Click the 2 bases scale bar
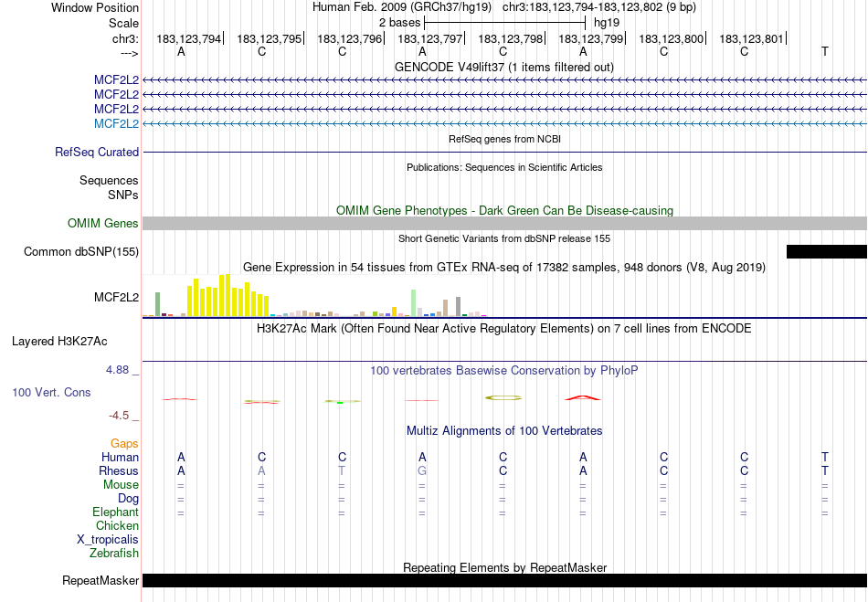Image resolution: width=868 pixels, height=602 pixels. [x=504, y=23]
